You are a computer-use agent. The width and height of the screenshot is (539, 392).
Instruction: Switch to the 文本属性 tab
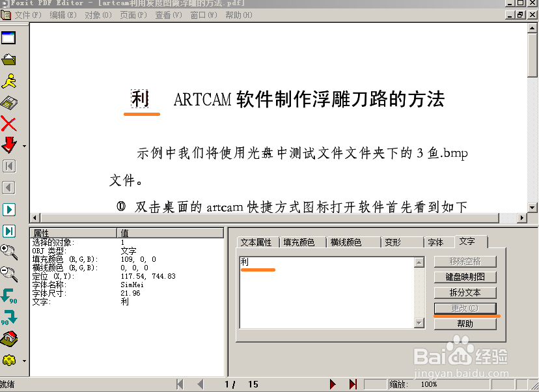(x=256, y=242)
